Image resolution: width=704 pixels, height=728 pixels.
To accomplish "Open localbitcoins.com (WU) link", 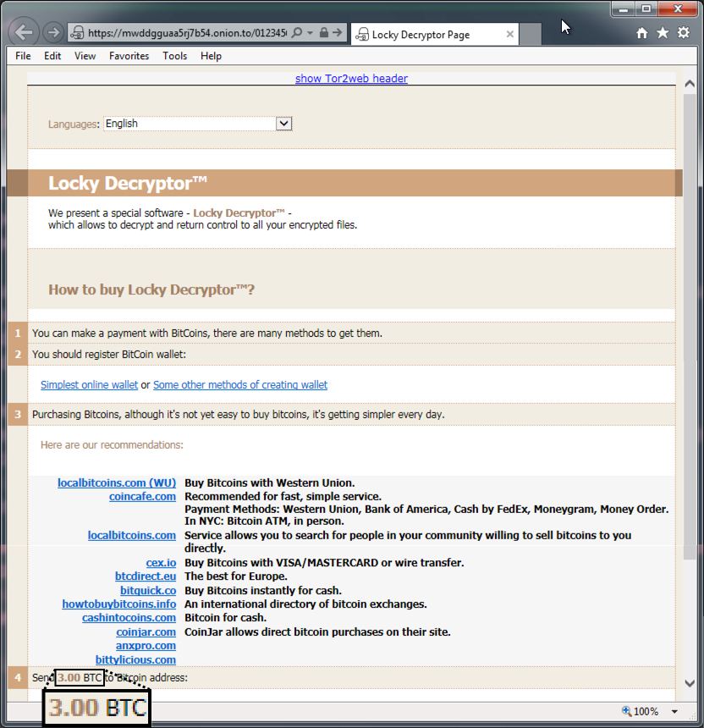I will click(x=117, y=483).
